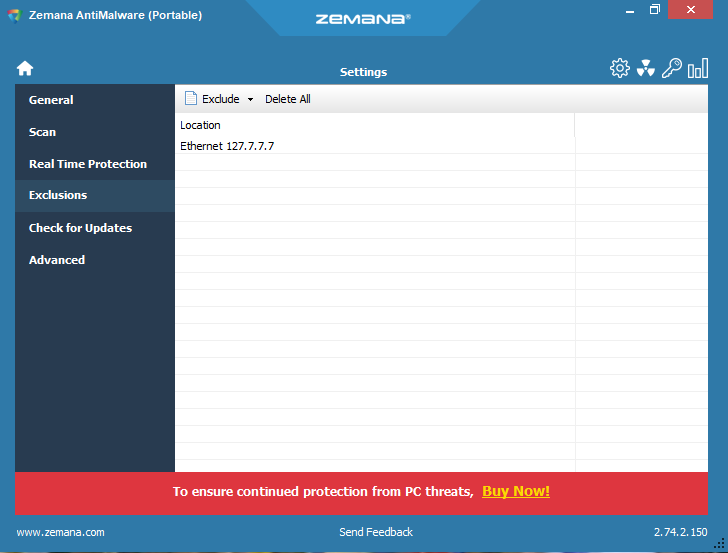Click the version number 2.74.2.150
Screen dimensions: 728x553
point(681,532)
